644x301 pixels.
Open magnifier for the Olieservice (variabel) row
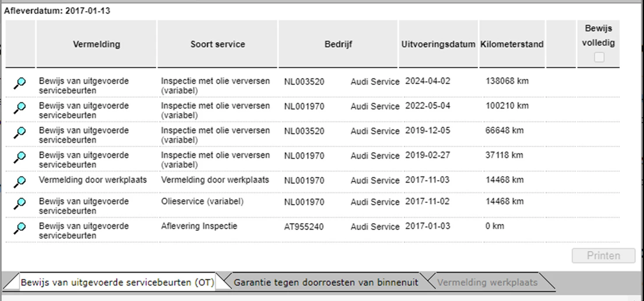(20, 203)
